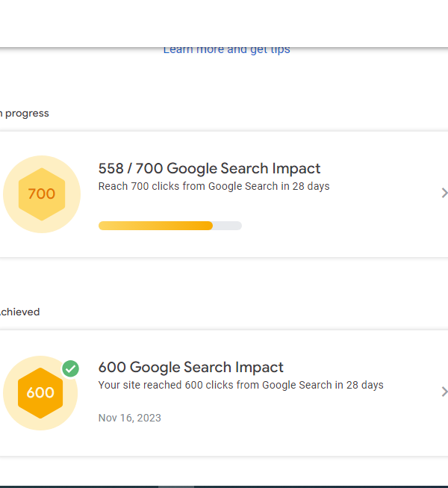Click 'Reach 700 clicks from Google Search' description
Viewport: 448px width, 488px height.
click(x=214, y=186)
